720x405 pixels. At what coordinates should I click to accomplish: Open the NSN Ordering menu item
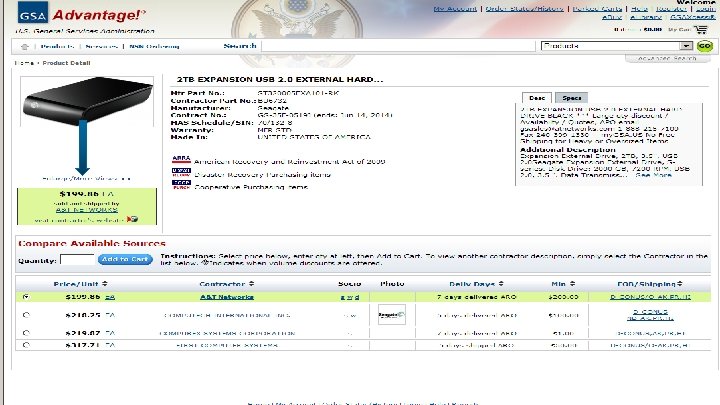154,46
